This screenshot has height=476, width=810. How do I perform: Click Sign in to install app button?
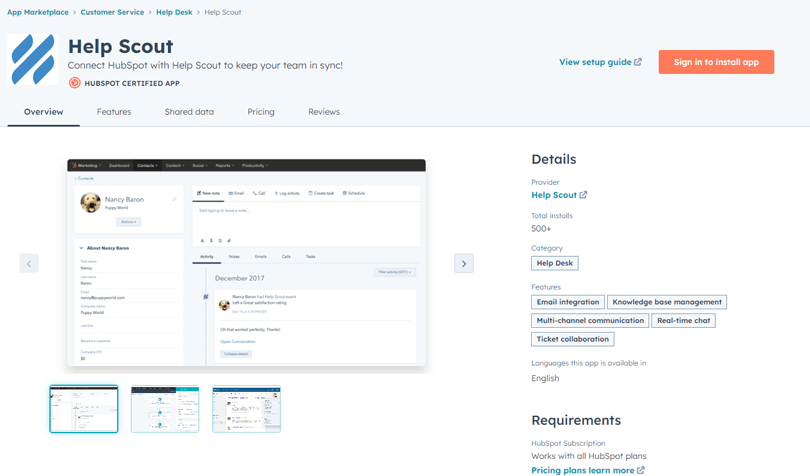716,62
